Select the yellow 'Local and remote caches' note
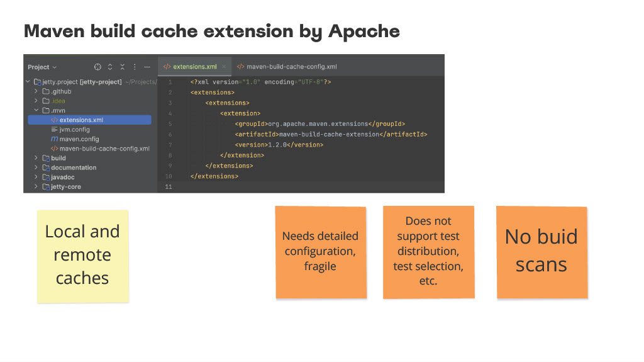The height and width of the screenshot is (362, 644). coord(83,257)
